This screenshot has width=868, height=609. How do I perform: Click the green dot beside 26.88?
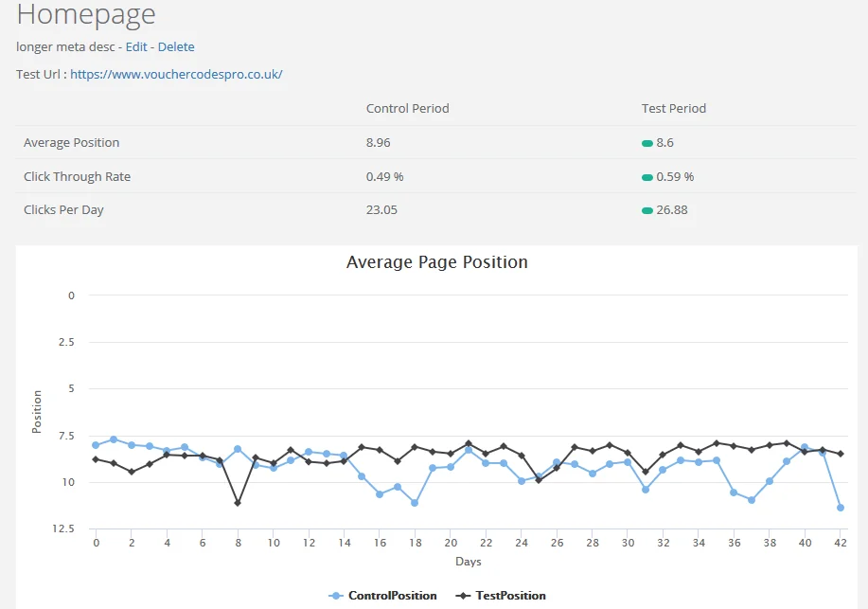pos(647,209)
